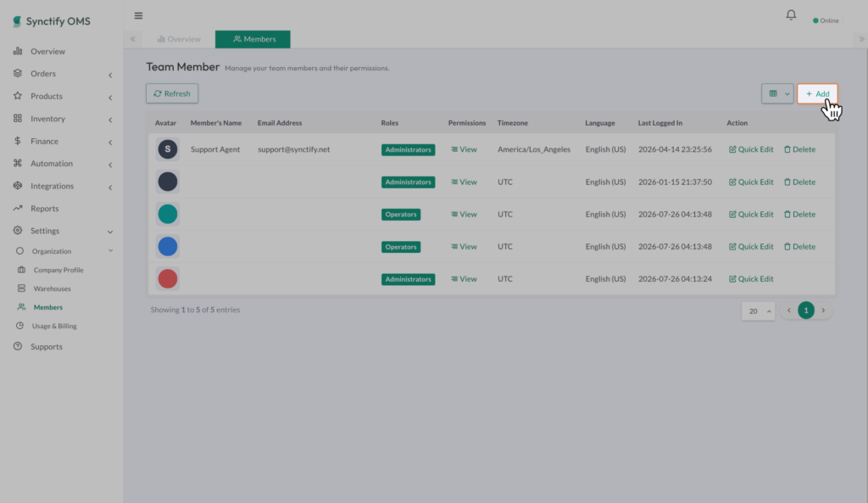
Task: Click the Refresh button
Action: (x=172, y=93)
